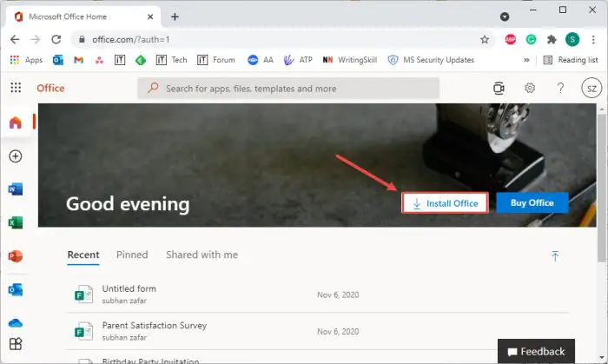Open the Office app launcher grid

[x=16, y=88]
